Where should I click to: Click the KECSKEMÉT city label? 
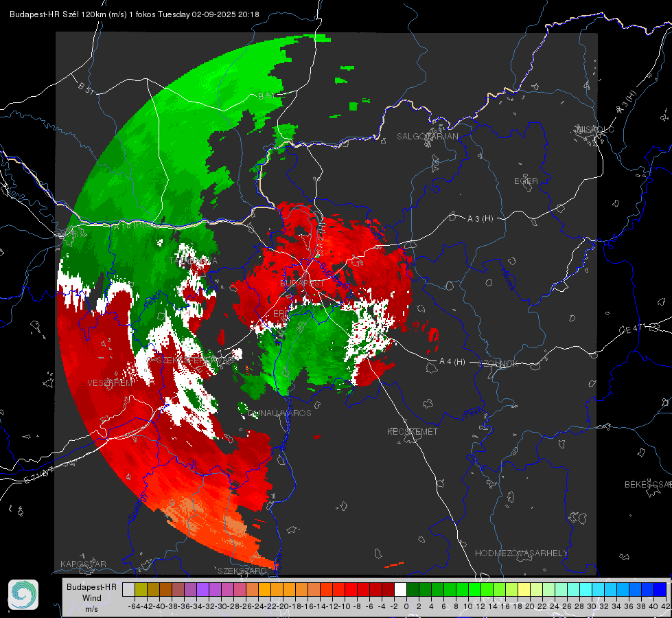coord(413,431)
